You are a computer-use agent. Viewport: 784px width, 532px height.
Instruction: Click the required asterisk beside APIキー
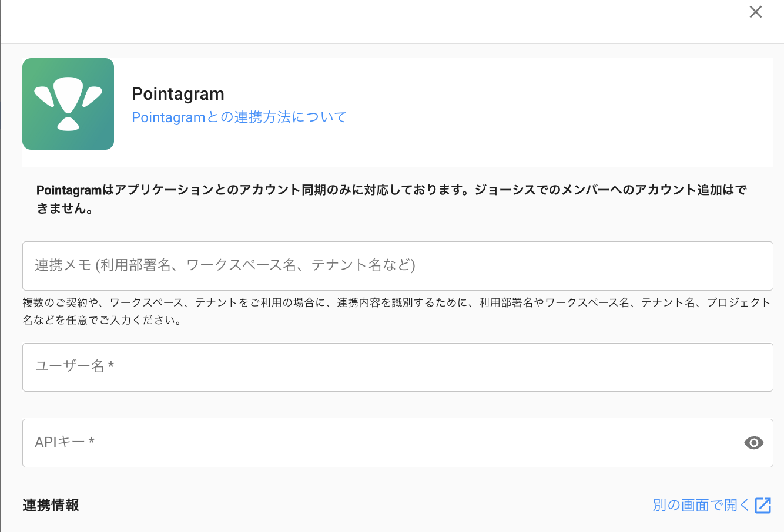92,441
